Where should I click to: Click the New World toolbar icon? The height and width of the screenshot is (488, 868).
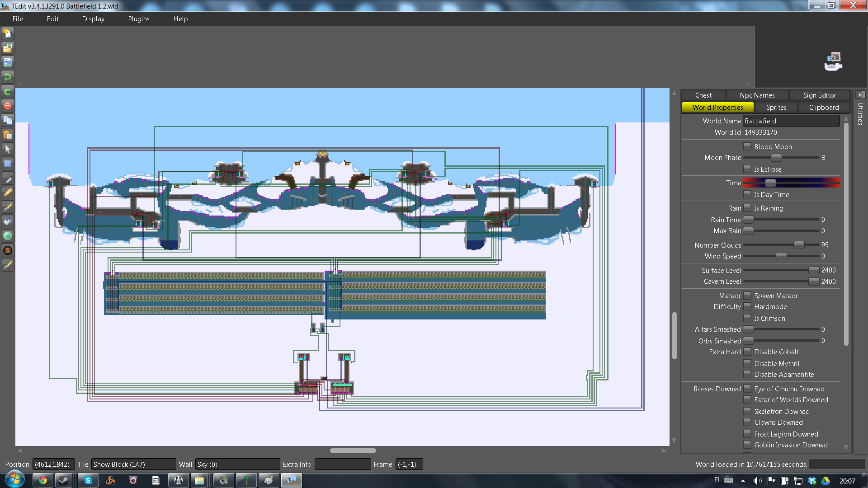8,33
